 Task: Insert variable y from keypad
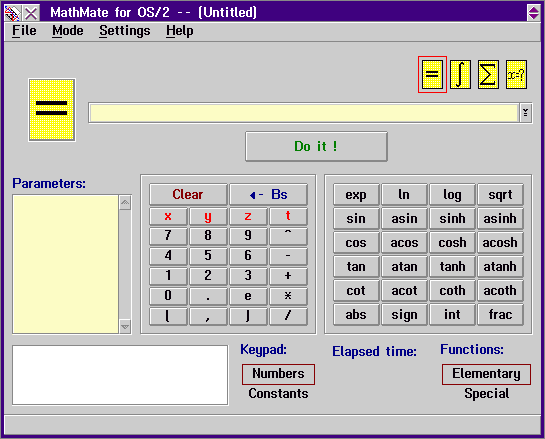[208, 216]
